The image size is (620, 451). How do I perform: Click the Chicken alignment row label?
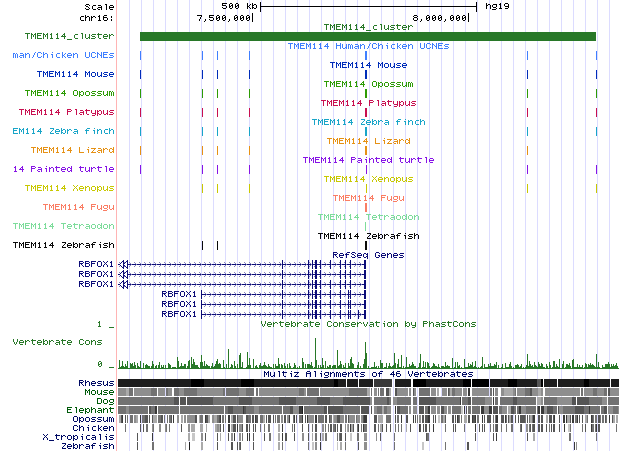click(93, 428)
